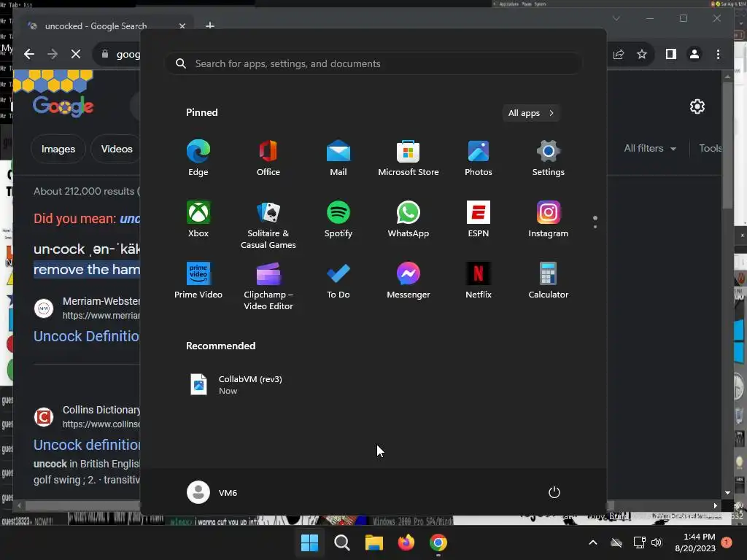Image resolution: width=747 pixels, height=560 pixels.
Task: Click the Start menu power button
Action: coord(554,492)
